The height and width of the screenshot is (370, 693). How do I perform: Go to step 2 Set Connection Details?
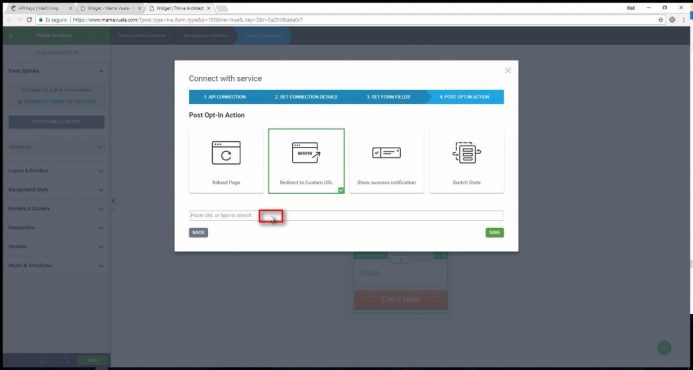tap(306, 97)
